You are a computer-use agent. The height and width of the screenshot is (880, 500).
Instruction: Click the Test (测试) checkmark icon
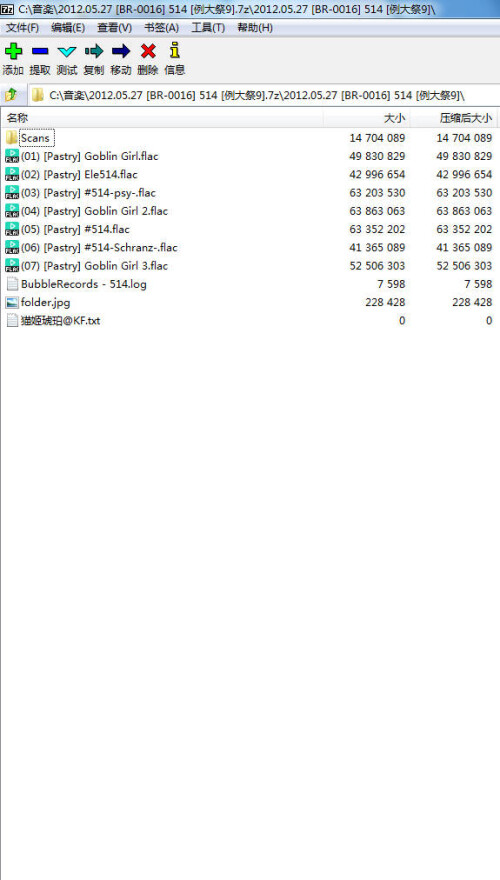point(67,52)
